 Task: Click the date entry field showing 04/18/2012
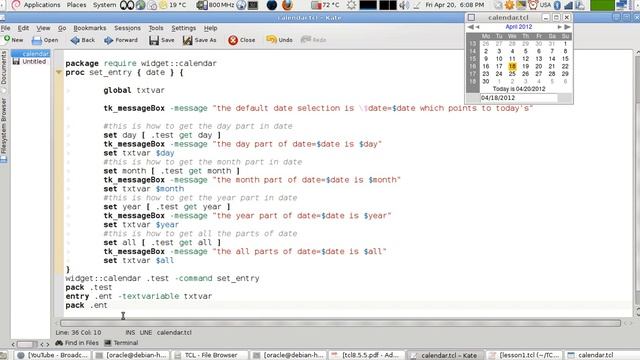(518, 98)
